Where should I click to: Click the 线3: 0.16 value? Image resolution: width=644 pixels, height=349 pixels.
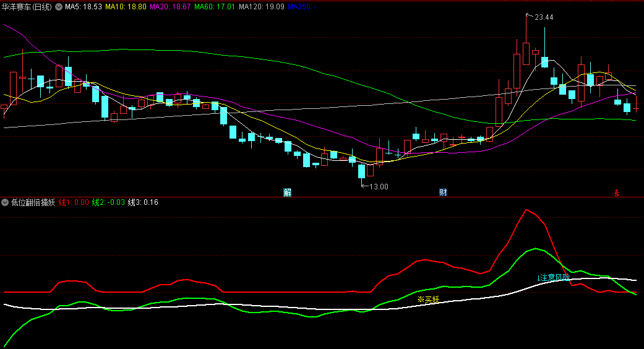[x=143, y=202]
